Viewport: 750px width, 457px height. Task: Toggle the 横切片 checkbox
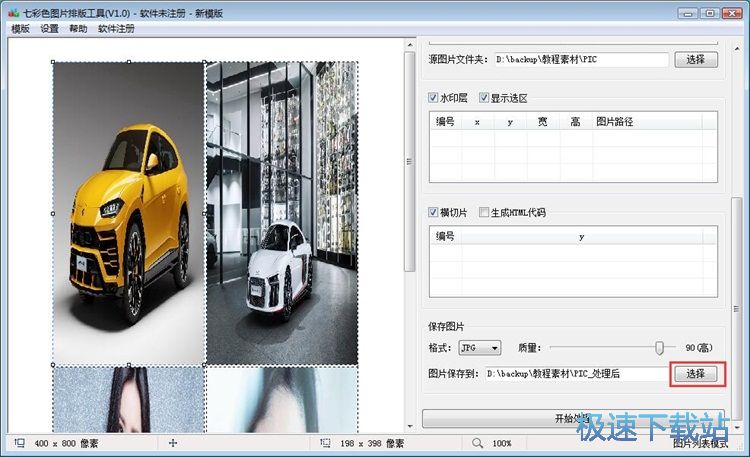click(433, 212)
